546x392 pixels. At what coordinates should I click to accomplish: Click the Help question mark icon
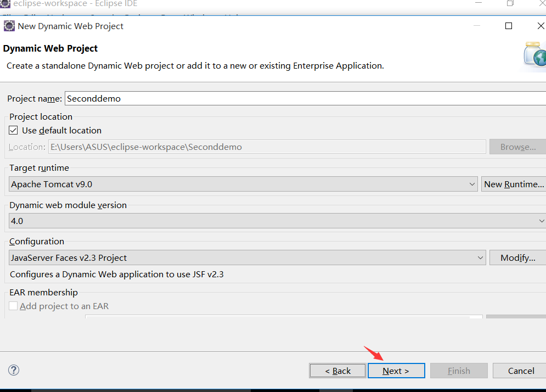point(14,370)
